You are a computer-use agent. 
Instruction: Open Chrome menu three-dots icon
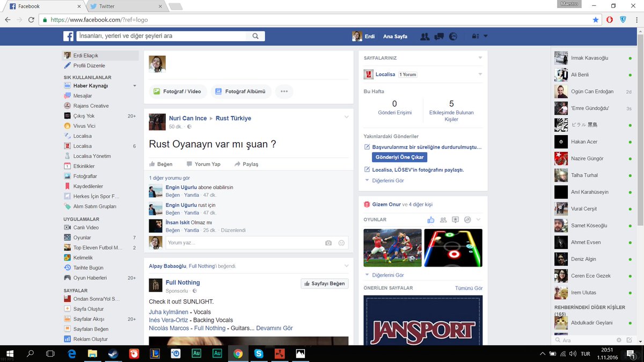(x=636, y=19)
